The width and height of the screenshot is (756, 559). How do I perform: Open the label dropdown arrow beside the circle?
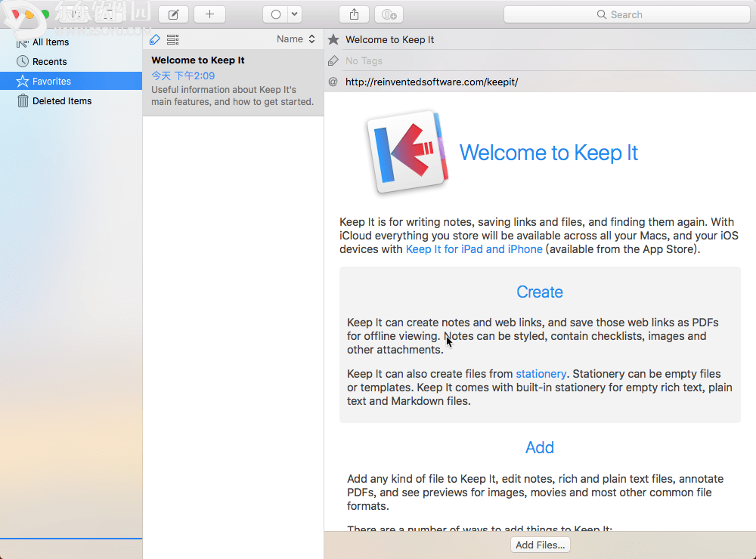point(295,14)
